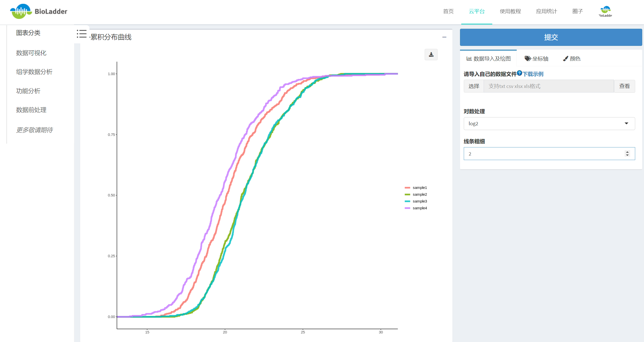Image resolution: width=644 pixels, height=342 pixels.
Task: Switch to the 数据导入及绘图 tab
Action: 488,59
